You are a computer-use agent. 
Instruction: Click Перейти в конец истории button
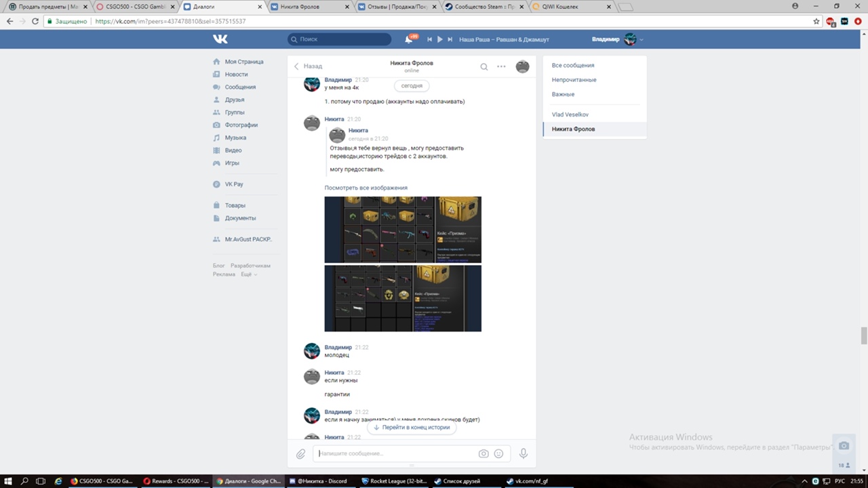point(412,428)
